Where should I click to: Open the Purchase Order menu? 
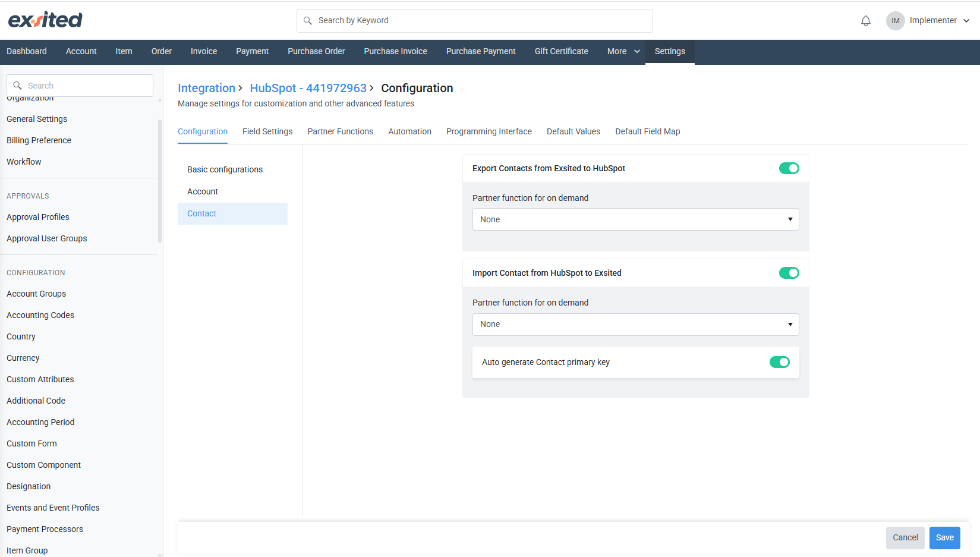[316, 51]
